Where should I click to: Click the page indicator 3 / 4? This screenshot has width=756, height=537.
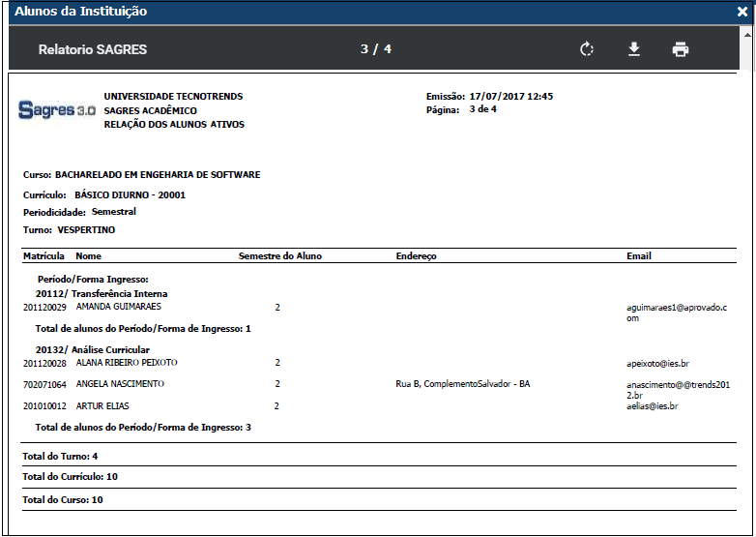[376, 49]
